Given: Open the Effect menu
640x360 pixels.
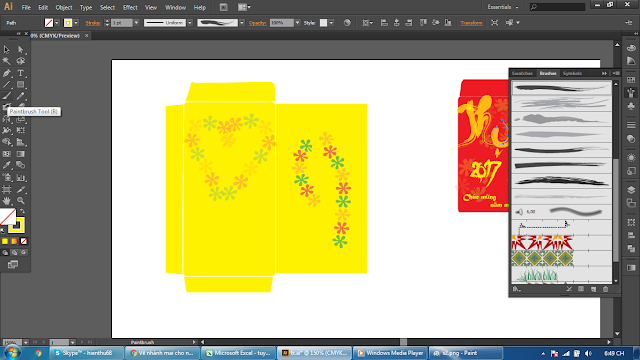Looking at the screenshot, I should [130, 7].
